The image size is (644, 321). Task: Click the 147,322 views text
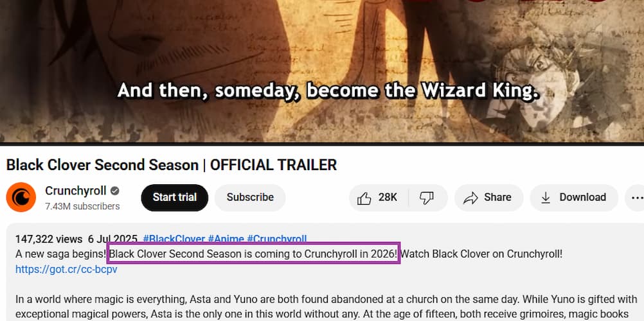click(x=48, y=239)
